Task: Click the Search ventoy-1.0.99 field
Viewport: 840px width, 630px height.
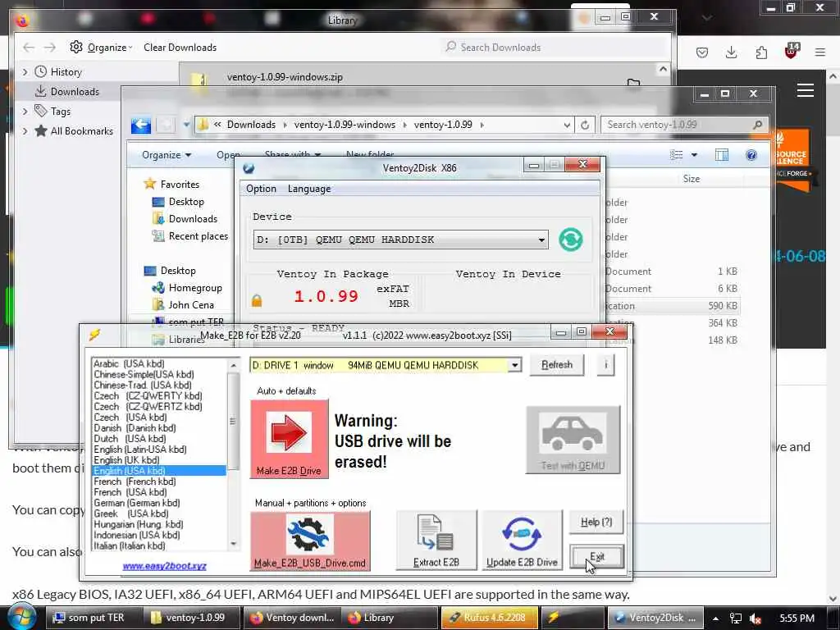Action: point(685,125)
